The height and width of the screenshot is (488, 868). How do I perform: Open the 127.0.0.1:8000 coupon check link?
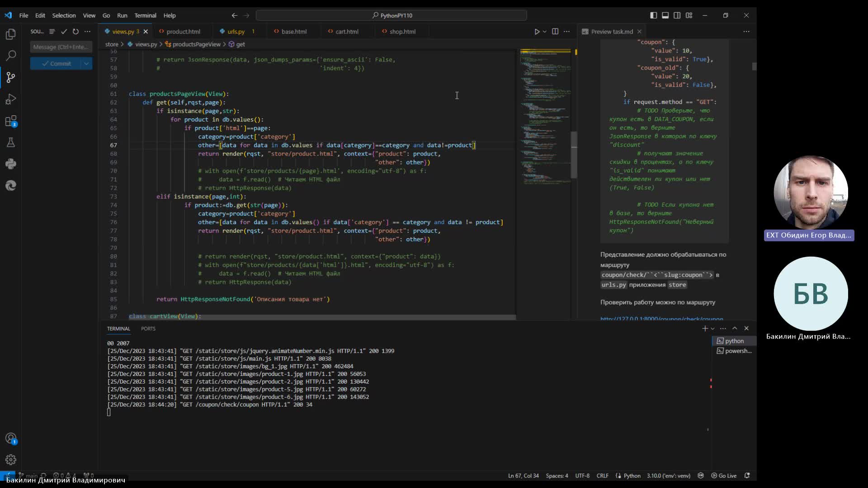[661, 319]
